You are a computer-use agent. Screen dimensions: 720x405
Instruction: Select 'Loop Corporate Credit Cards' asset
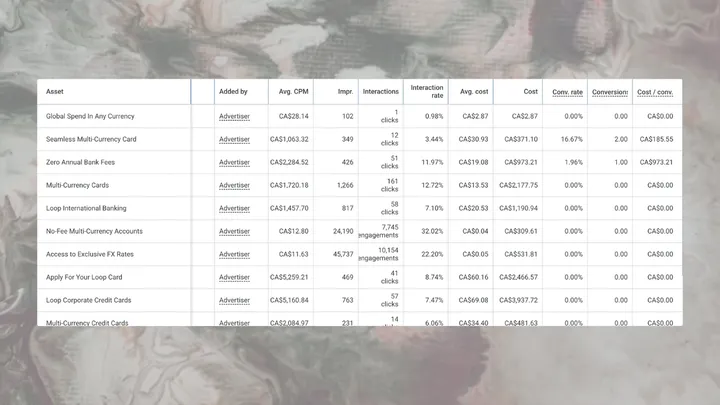coord(89,300)
